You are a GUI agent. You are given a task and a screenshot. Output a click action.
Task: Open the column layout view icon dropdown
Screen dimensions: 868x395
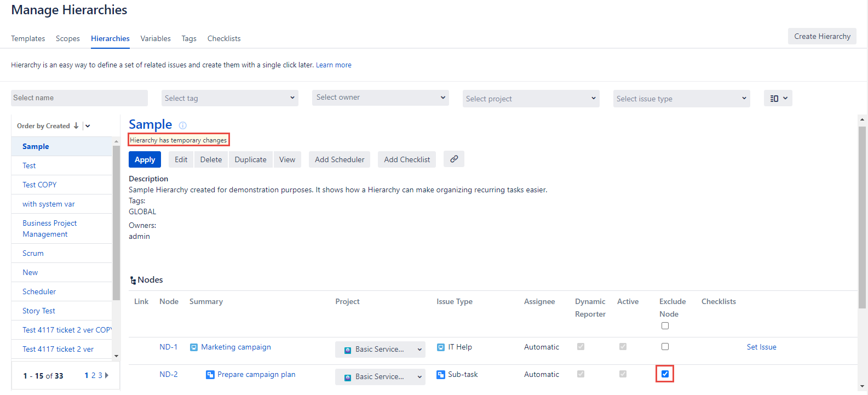coord(778,98)
